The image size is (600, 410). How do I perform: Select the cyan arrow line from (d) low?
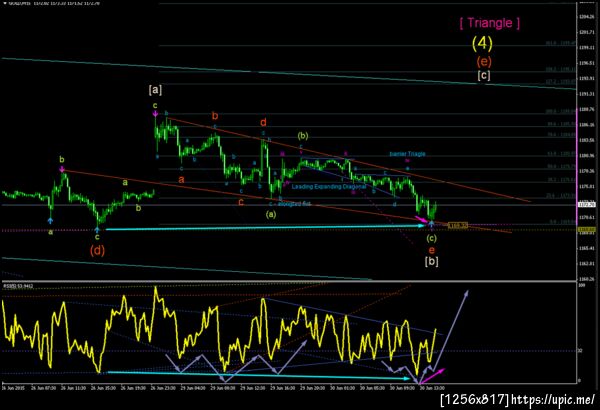[265, 227]
